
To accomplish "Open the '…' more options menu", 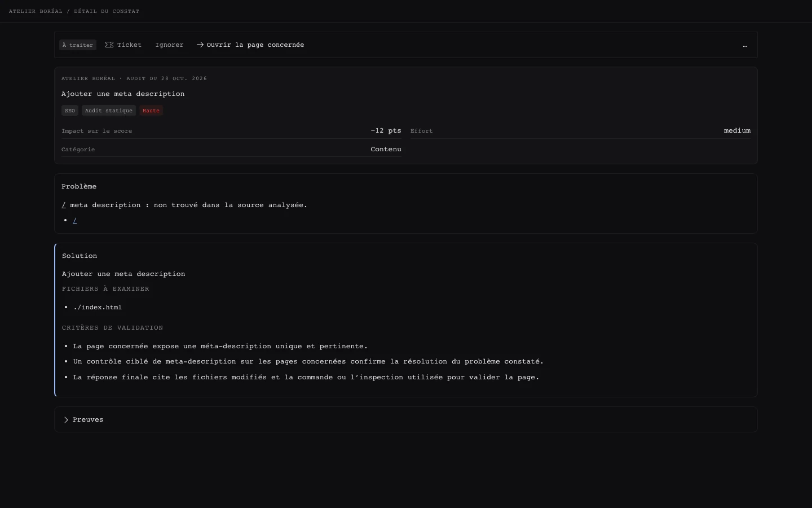I will 745,45.
